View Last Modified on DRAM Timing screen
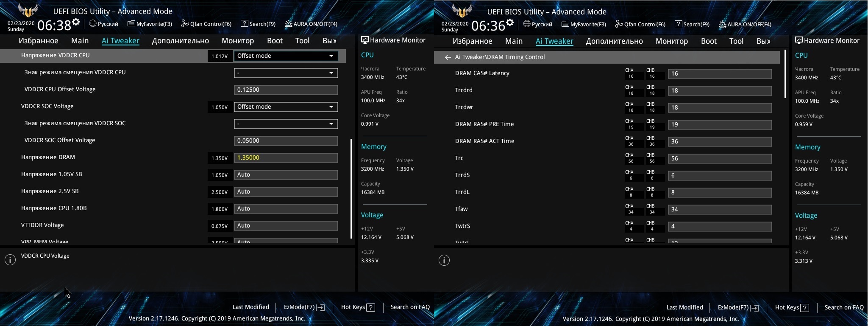 point(685,307)
